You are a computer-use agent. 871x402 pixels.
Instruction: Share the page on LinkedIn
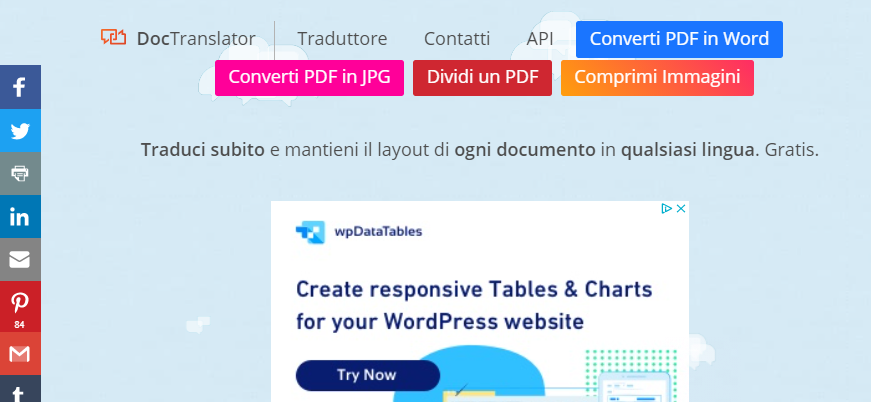tap(20, 217)
